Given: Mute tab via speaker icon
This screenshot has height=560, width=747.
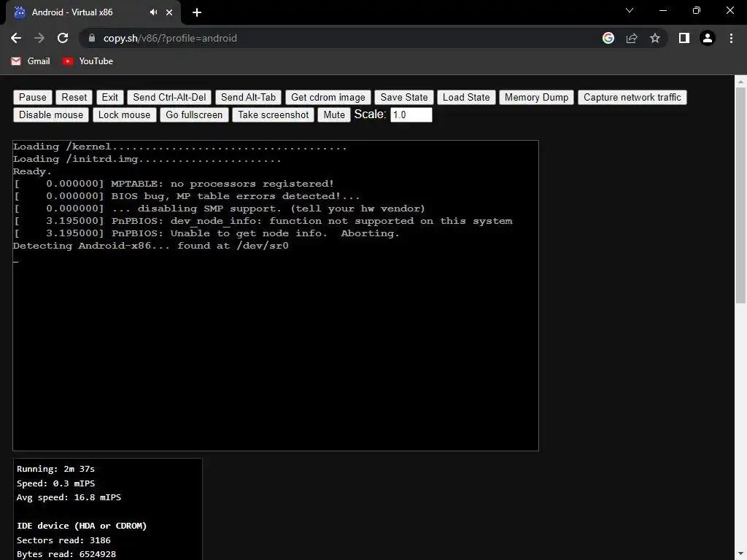Looking at the screenshot, I should pos(153,12).
